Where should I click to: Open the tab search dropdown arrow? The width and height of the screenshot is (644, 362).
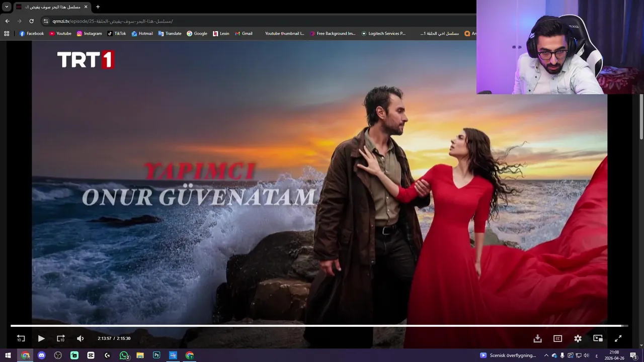pos(7,7)
